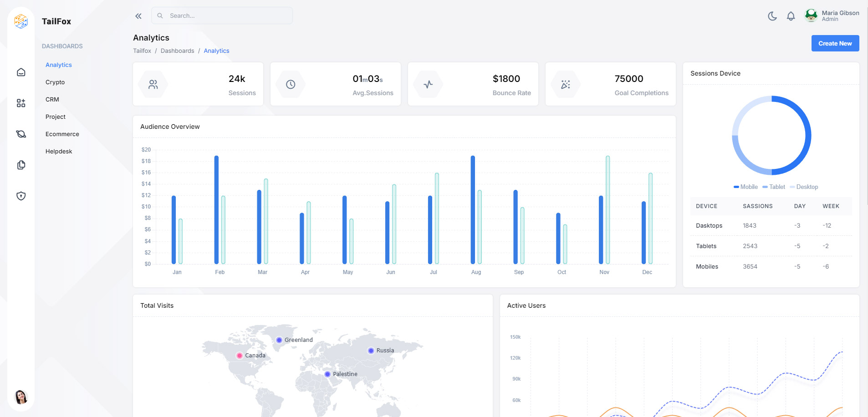Open the shield authentication sidebar icon

[x=21, y=196]
